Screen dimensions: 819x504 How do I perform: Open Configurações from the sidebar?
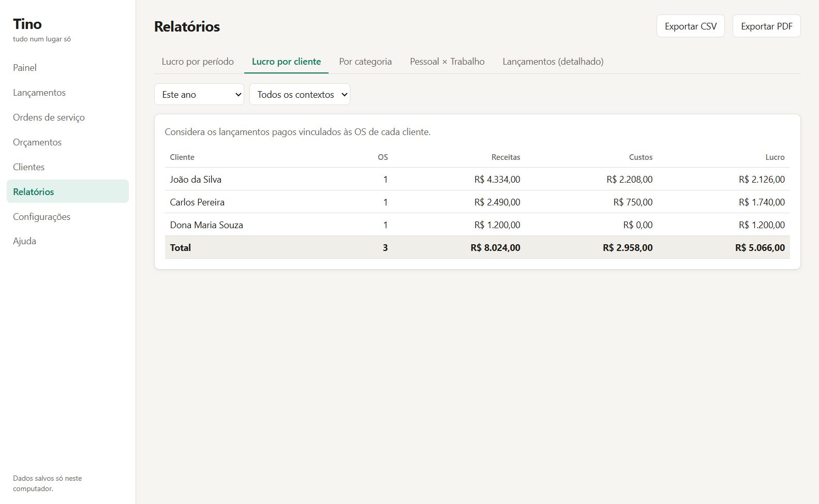[x=68, y=217]
